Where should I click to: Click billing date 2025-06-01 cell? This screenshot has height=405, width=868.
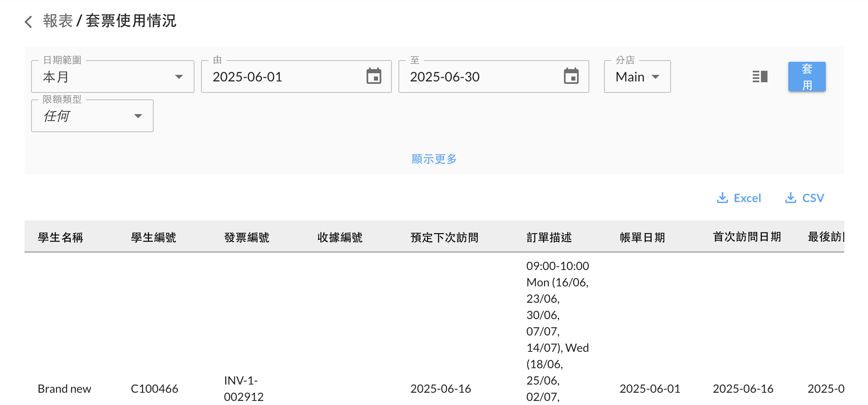(x=650, y=389)
